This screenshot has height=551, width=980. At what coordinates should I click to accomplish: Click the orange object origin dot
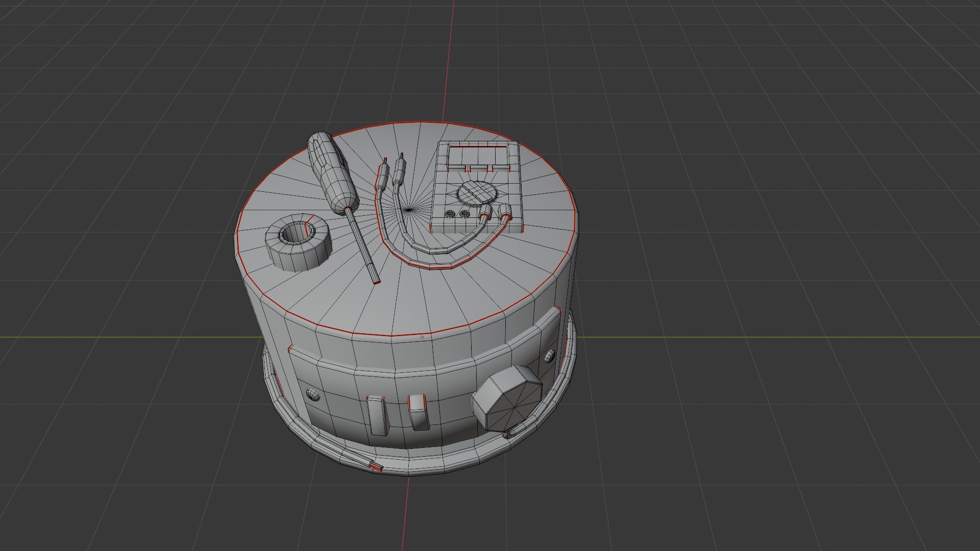pyautogui.click(x=422, y=337)
